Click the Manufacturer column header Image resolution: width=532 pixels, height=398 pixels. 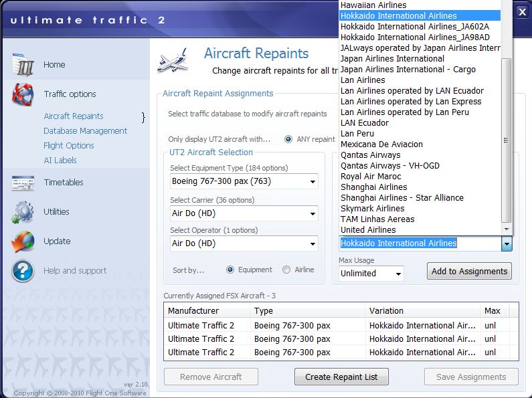(x=207, y=310)
